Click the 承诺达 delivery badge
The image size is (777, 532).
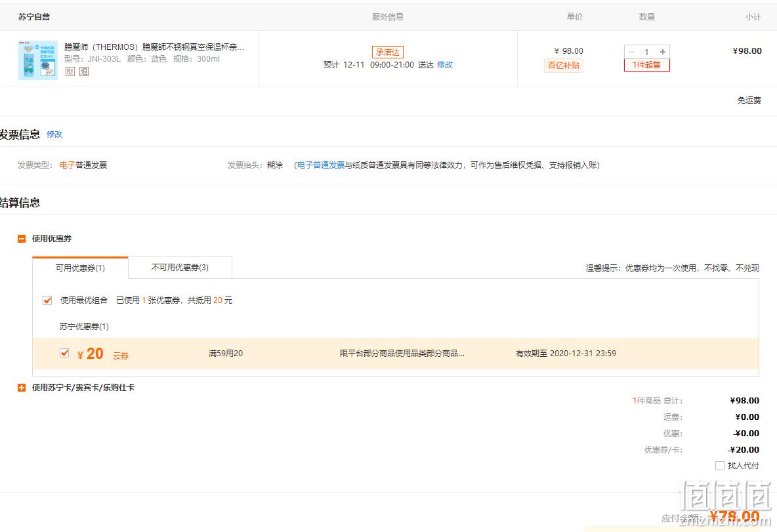pos(387,52)
